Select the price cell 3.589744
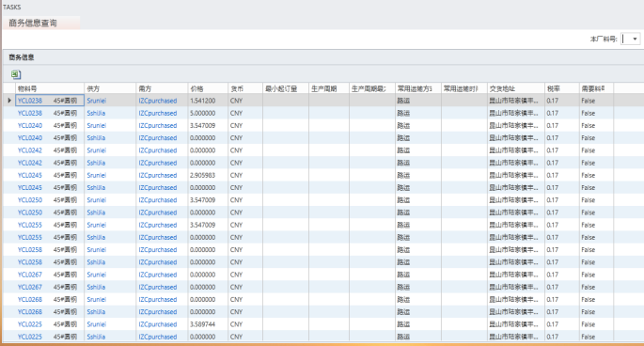This screenshot has height=346, width=644. (202, 324)
